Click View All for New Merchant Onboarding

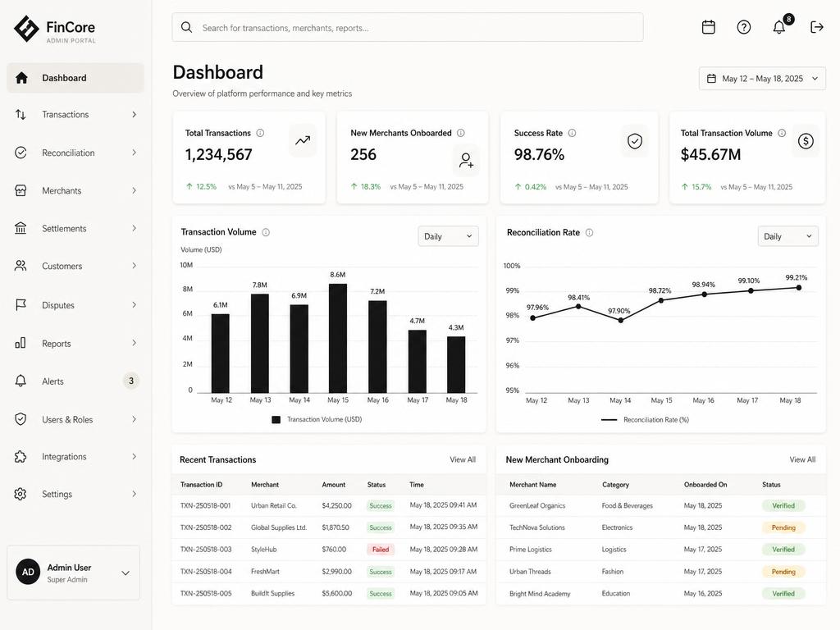pyautogui.click(x=802, y=459)
